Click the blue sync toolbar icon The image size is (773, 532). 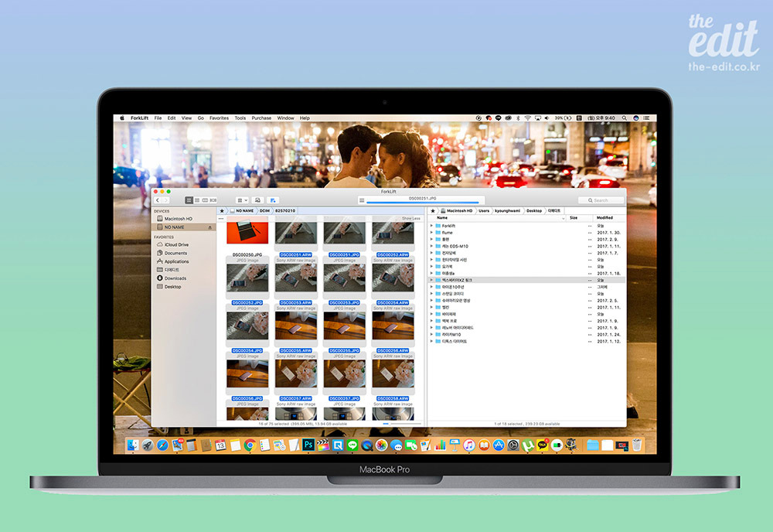[273, 200]
